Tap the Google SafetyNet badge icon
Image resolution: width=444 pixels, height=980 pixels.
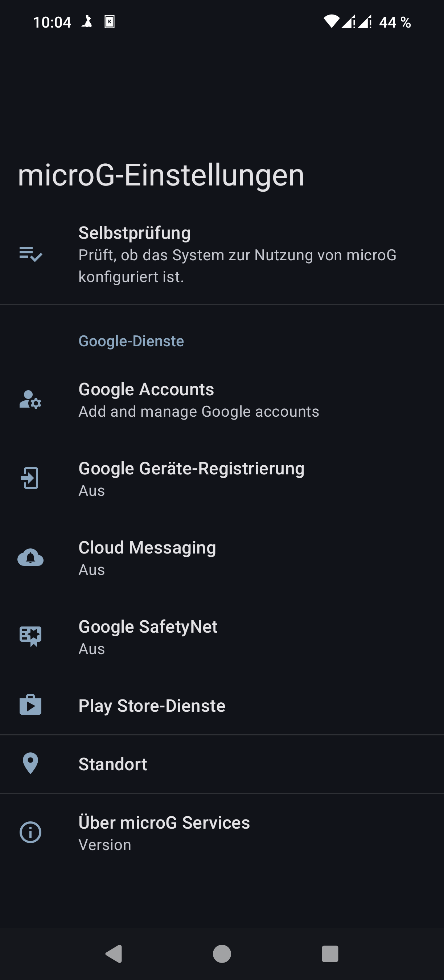coord(30,636)
